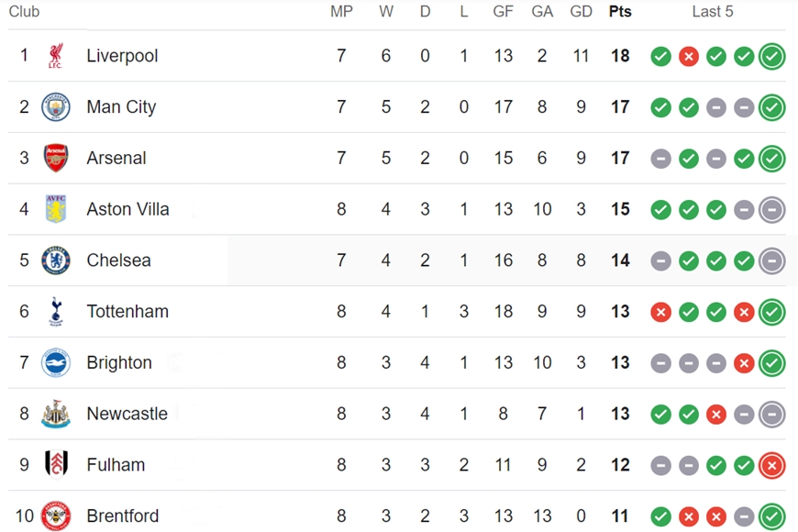Click Liverpool's red loss icon in Last 5

689,57
